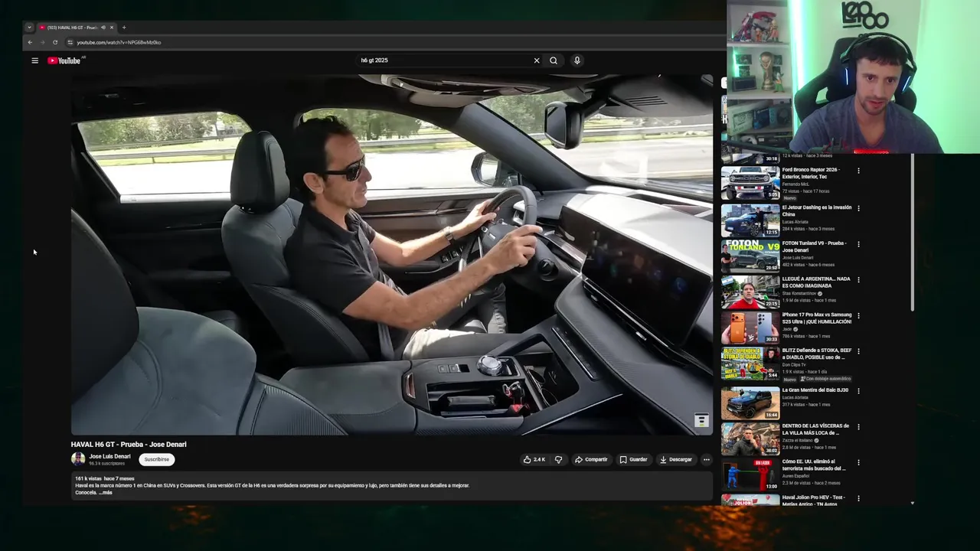Click the Don Clips Tv channel name
Image resolution: width=980 pixels, height=551 pixels.
click(x=795, y=365)
